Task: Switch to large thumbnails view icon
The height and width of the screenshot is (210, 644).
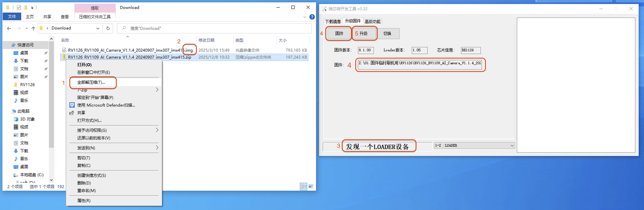Action: click(x=311, y=186)
